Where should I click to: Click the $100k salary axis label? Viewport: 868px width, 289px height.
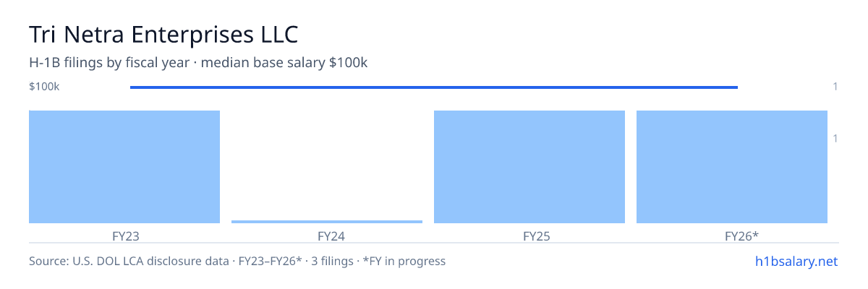coord(44,87)
